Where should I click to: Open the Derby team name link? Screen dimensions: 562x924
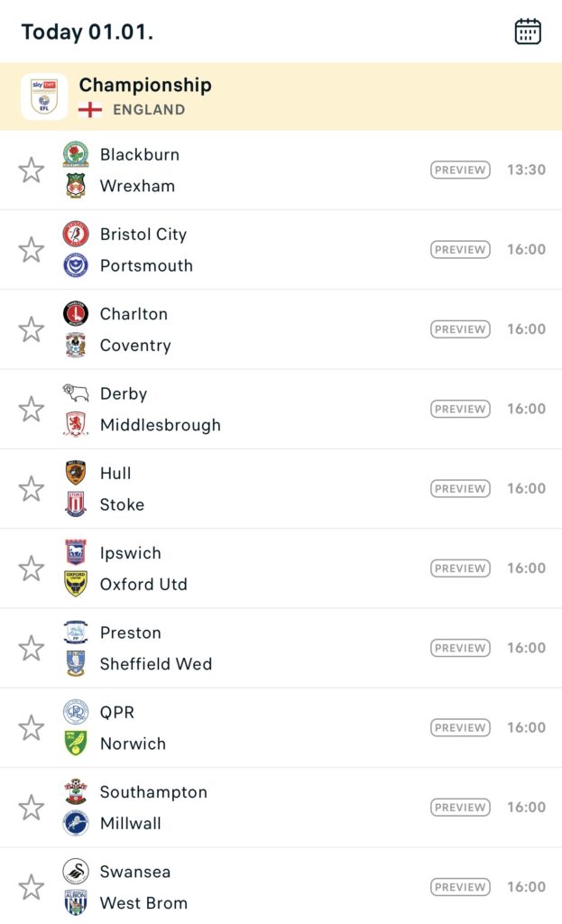tap(124, 393)
